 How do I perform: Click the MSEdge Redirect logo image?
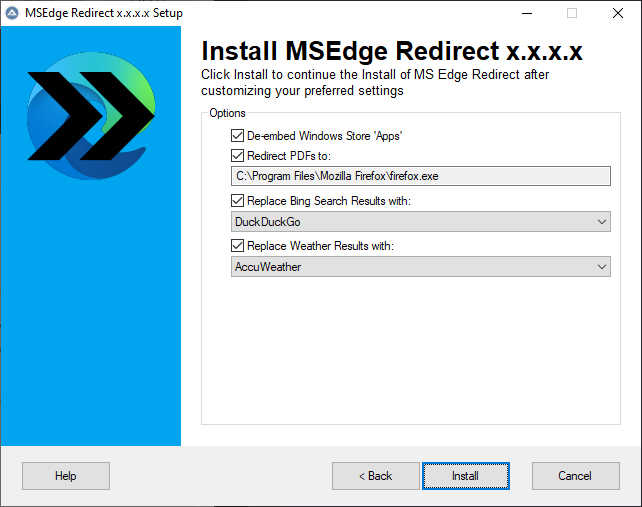tap(91, 115)
